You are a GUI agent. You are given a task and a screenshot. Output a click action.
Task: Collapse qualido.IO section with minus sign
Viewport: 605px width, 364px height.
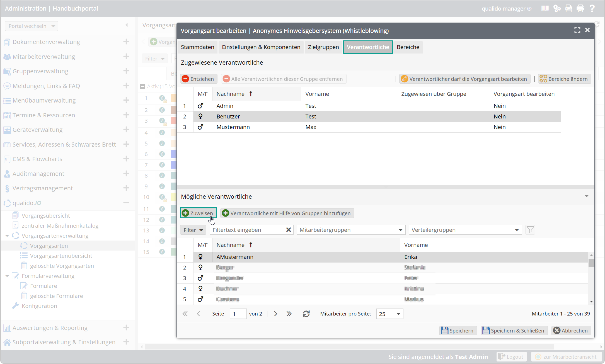click(126, 203)
